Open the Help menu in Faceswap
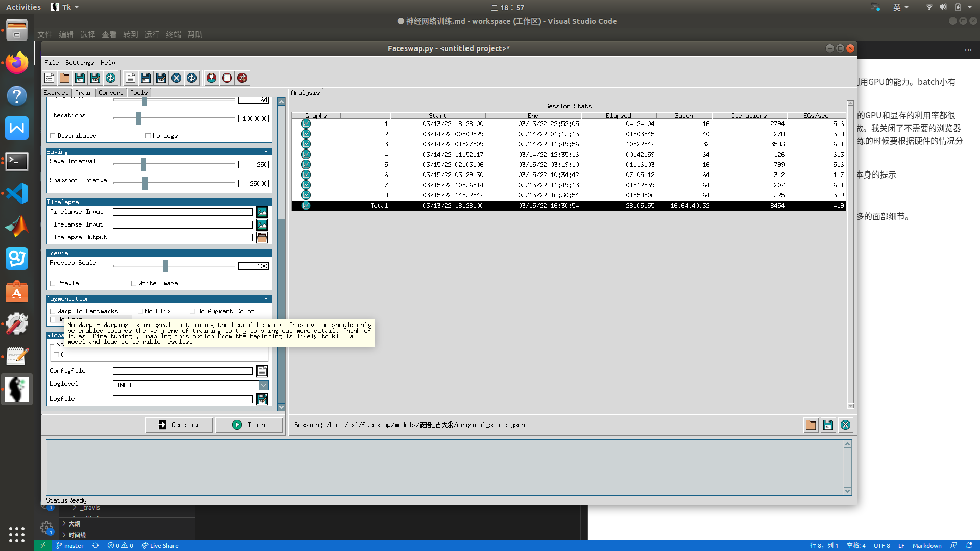The height and width of the screenshot is (551, 980). pos(108,63)
